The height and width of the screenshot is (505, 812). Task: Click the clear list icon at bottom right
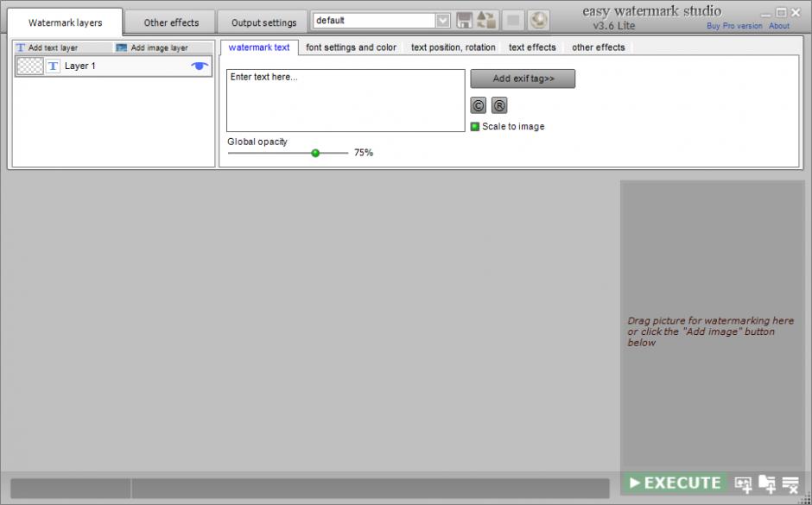790,484
